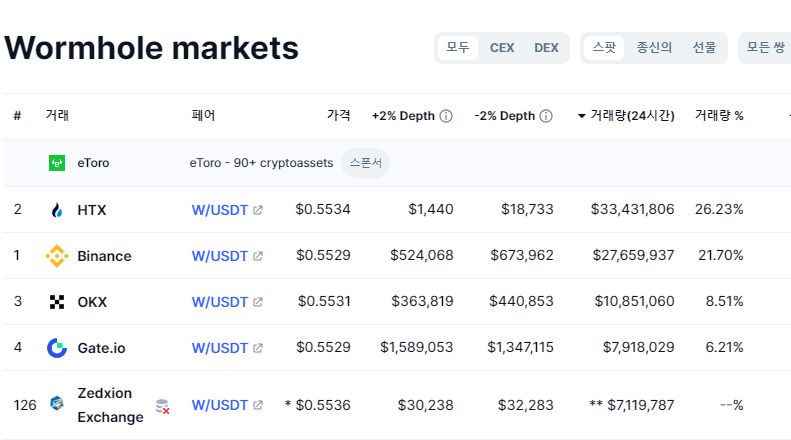Select the 모두 exchange filter
Screen dimensions: 791x440
[458, 47]
